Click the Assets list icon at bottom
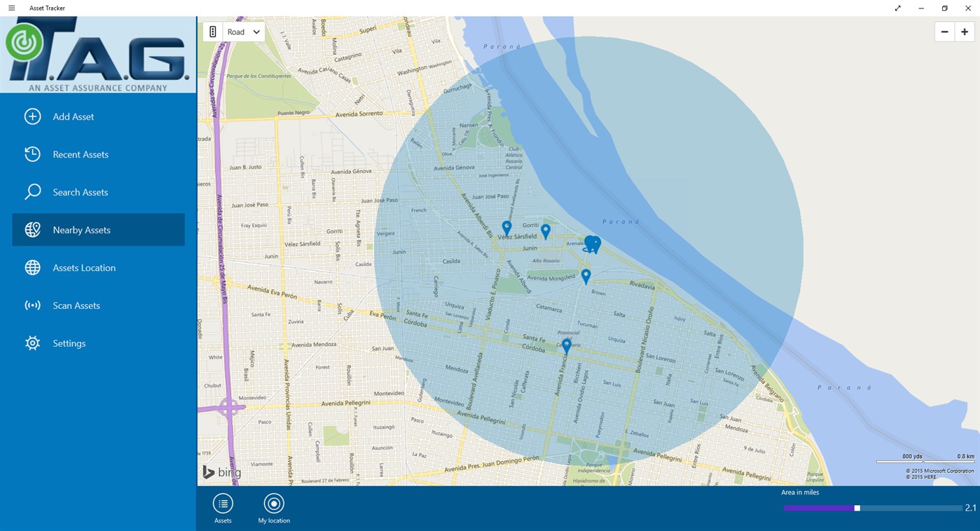This screenshot has width=980, height=531. (x=222, y=503)
